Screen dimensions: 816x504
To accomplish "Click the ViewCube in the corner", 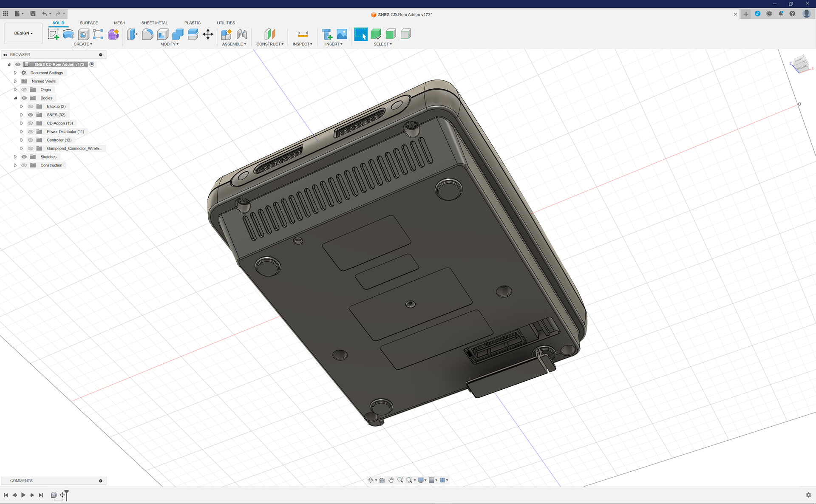I will click(801, 65).
